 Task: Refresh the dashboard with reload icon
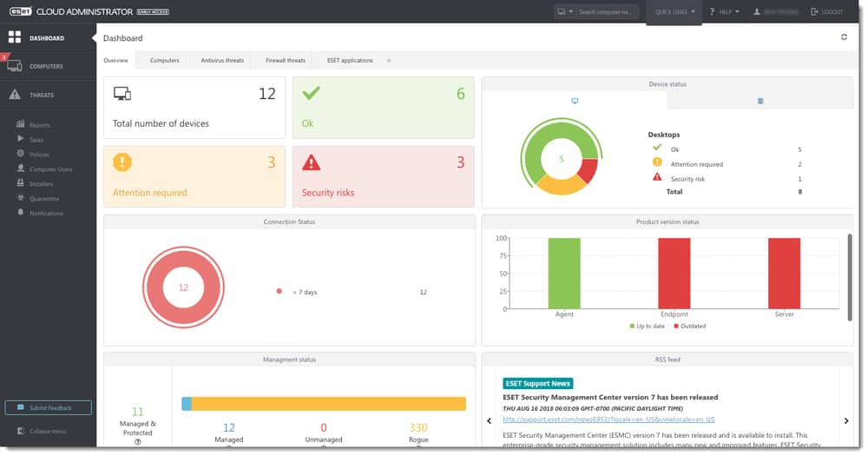(x=845, y=37)
